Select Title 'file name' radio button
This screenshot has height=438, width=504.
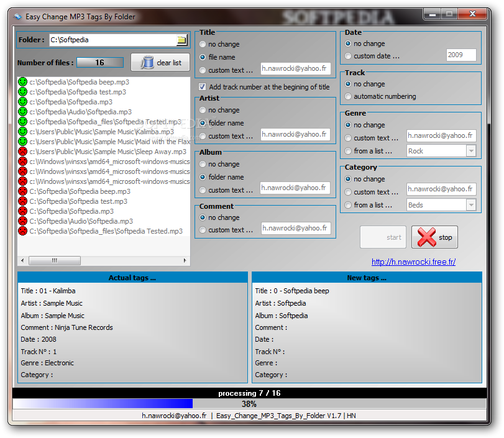[x=203, y=57]
